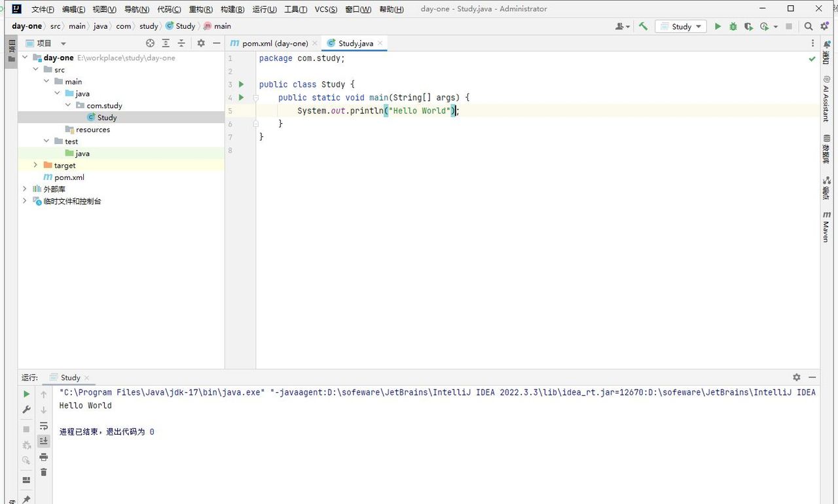
Task: Click the Collapse All icon in the project panel
Action: (x=181, y=43)
